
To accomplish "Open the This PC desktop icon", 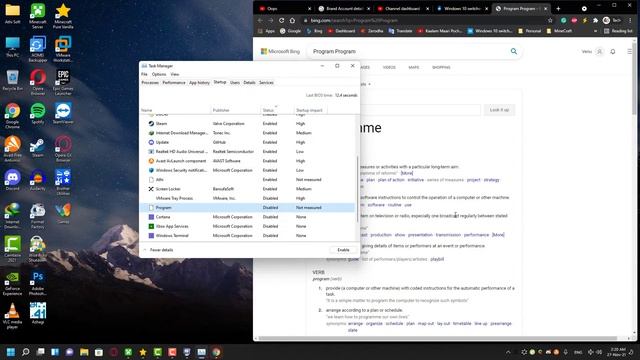I will (x=12, y=47).
